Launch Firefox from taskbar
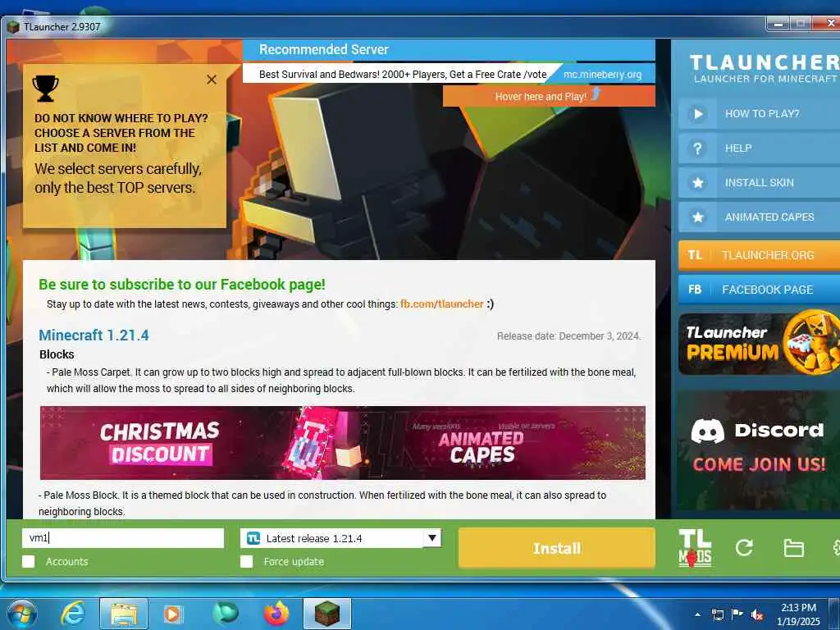 [276, 614]
